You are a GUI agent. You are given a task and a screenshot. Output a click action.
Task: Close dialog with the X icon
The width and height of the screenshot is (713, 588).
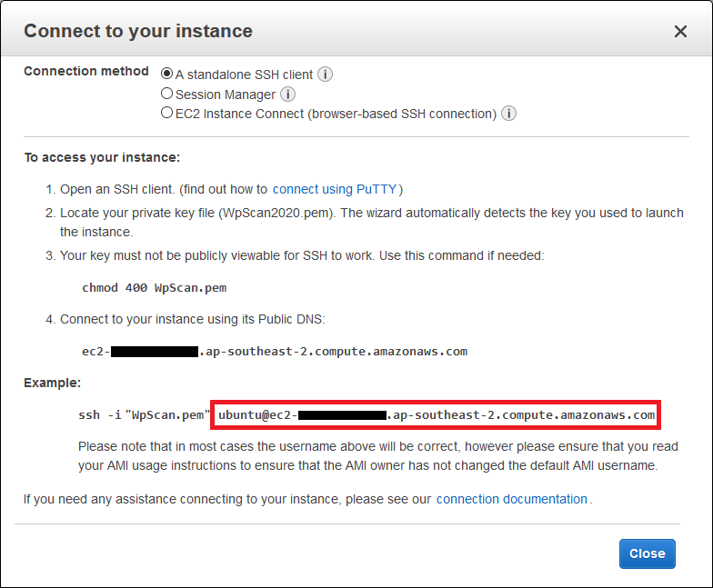680,31
